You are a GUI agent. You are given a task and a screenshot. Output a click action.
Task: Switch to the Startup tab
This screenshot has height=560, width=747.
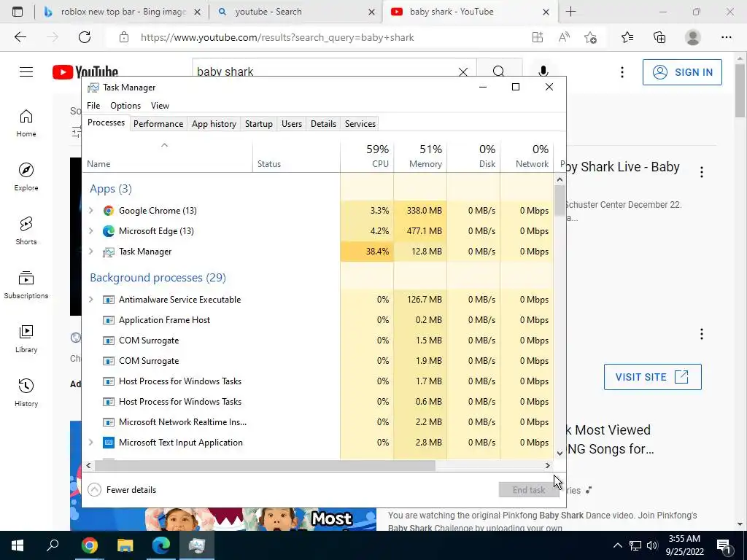pyautogui.click(x=259, y=124)
